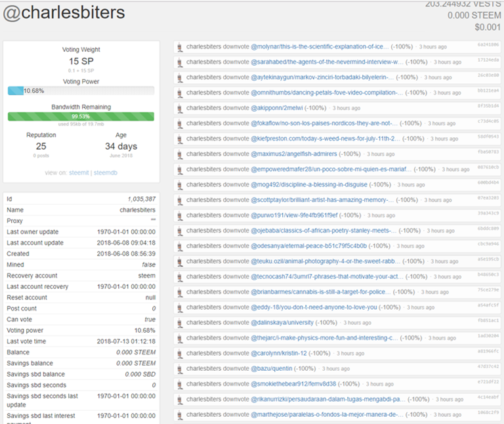
Task: Open the @smokiethebear912/femv8d38 link
Action: 293,384
